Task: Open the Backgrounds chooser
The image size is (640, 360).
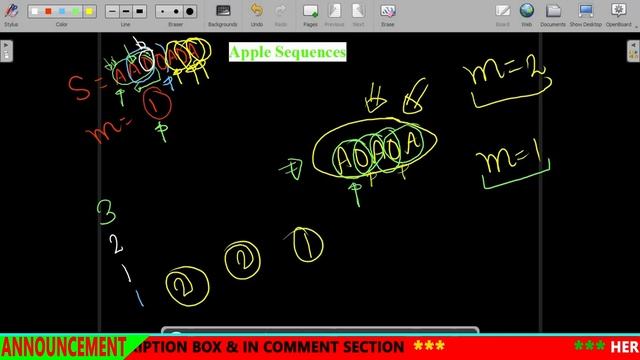Action: pyautogui.click(x=223, y=11)
